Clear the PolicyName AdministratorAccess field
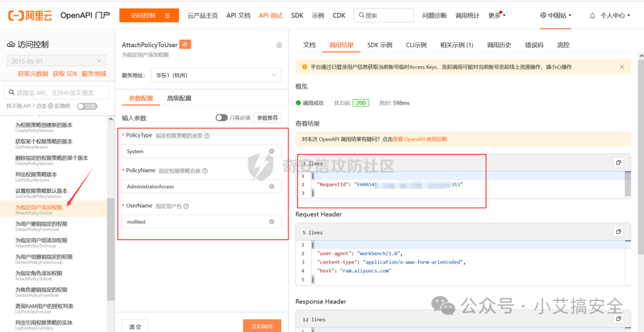This screenshot has width=644, height=332. pyautogui.click(x=271, y=187)
